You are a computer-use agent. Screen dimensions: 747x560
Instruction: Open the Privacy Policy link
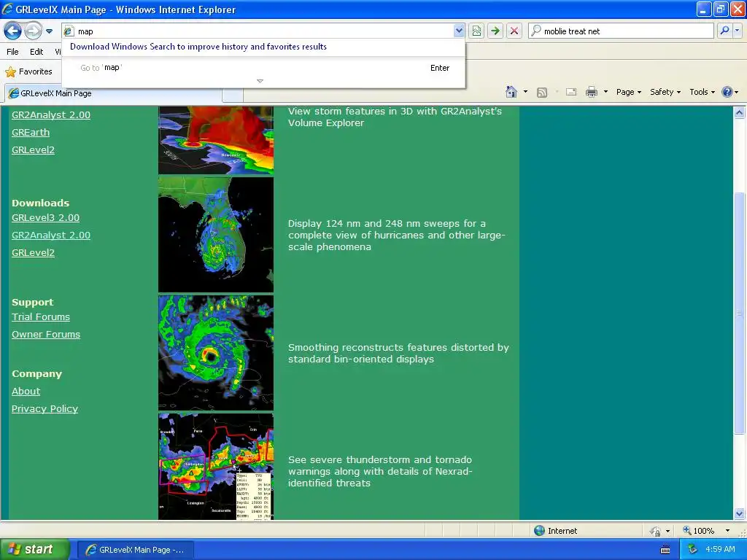(x=44, y=409)
